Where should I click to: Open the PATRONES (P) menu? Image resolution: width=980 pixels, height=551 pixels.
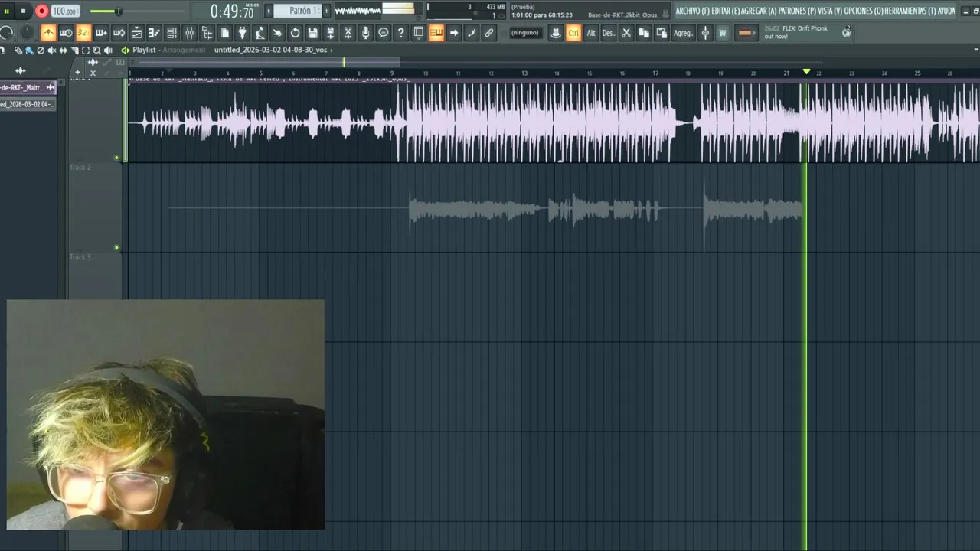coord(797,11)
